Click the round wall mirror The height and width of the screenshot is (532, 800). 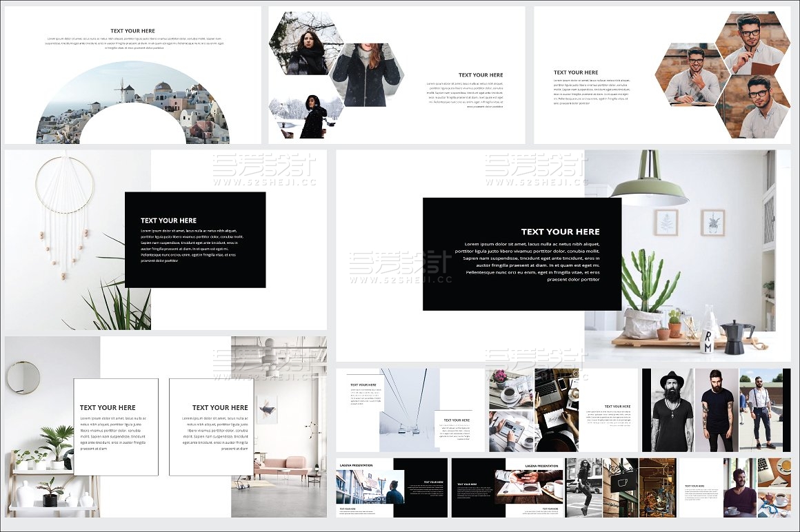[23, 377]
